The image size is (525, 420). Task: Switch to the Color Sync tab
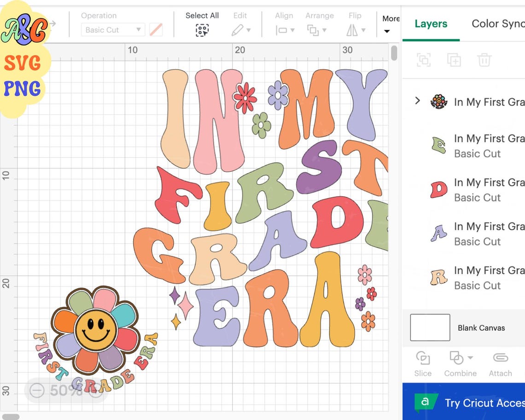(x=497, y=23)
